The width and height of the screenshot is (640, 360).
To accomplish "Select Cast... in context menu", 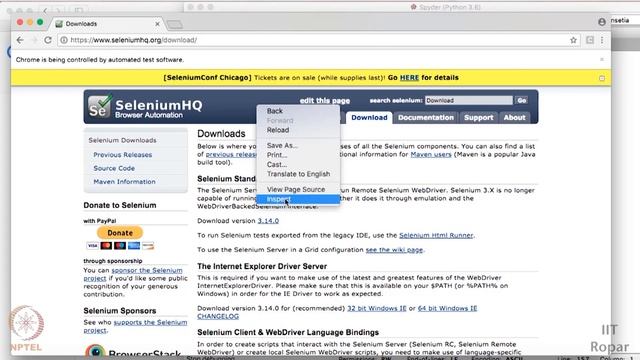I will click(298, 164).
